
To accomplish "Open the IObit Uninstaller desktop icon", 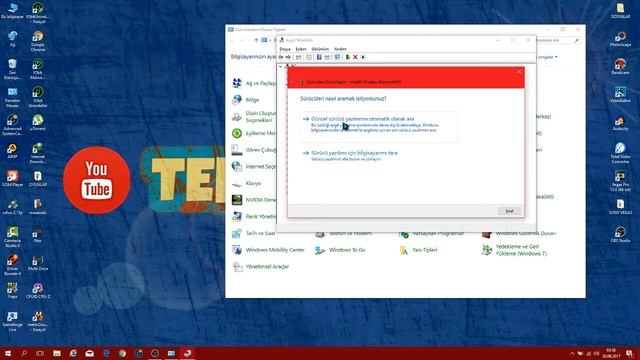I will (38, 97).
